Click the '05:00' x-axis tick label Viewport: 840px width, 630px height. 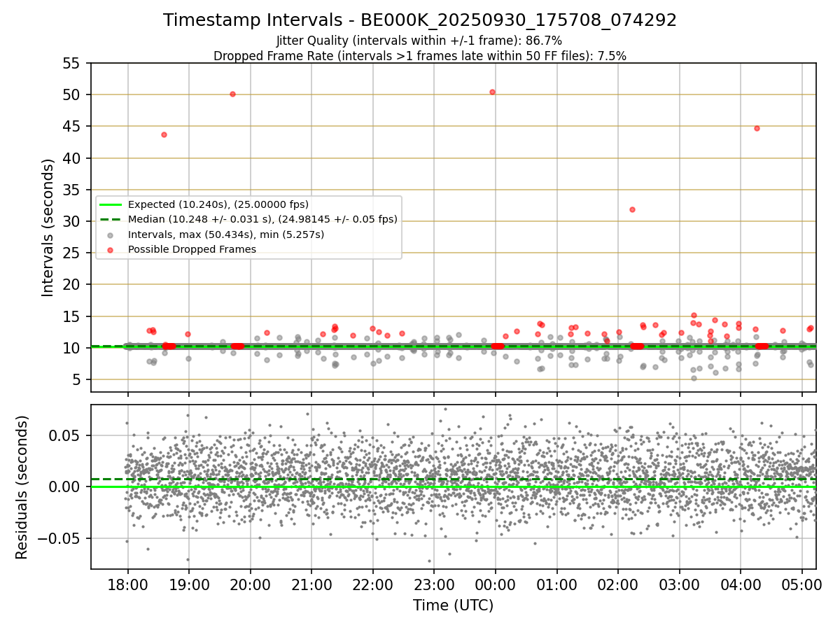(802, 584)
